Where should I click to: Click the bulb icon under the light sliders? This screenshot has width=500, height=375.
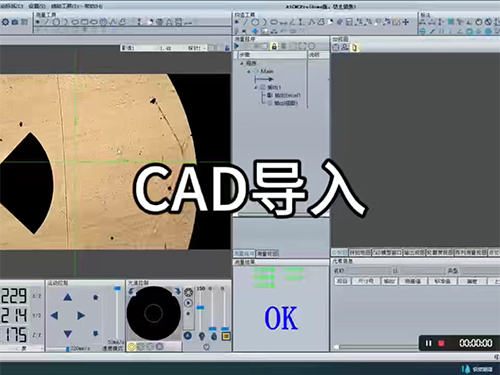pyautogui.click(x=202, y=336)
